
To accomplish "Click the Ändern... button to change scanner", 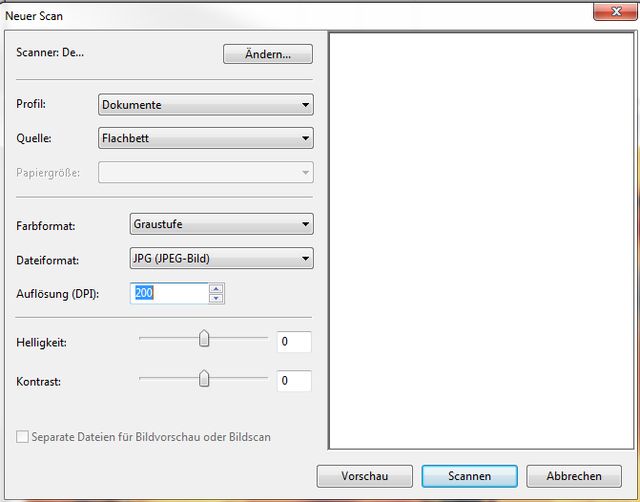I will (x=268, y=54).
